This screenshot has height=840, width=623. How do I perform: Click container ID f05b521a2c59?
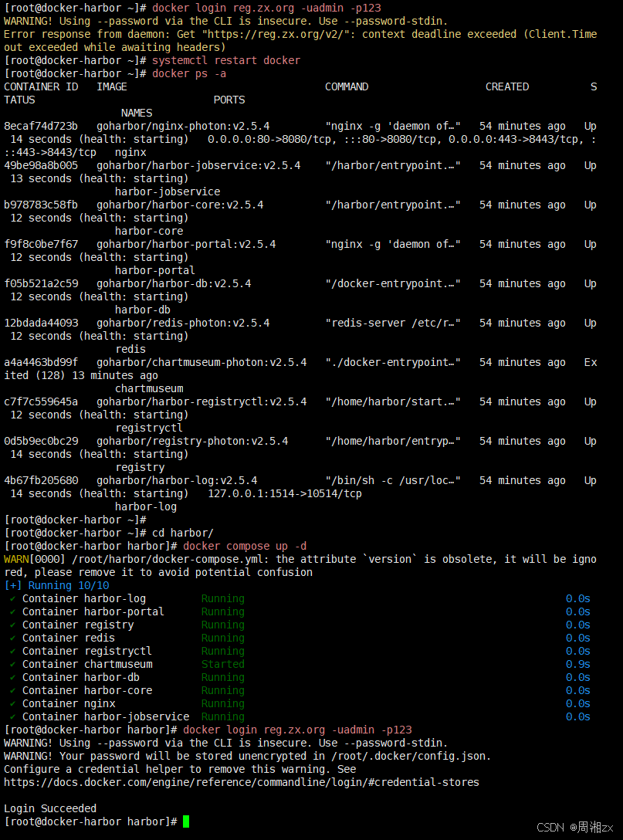(x=41, y=283)
